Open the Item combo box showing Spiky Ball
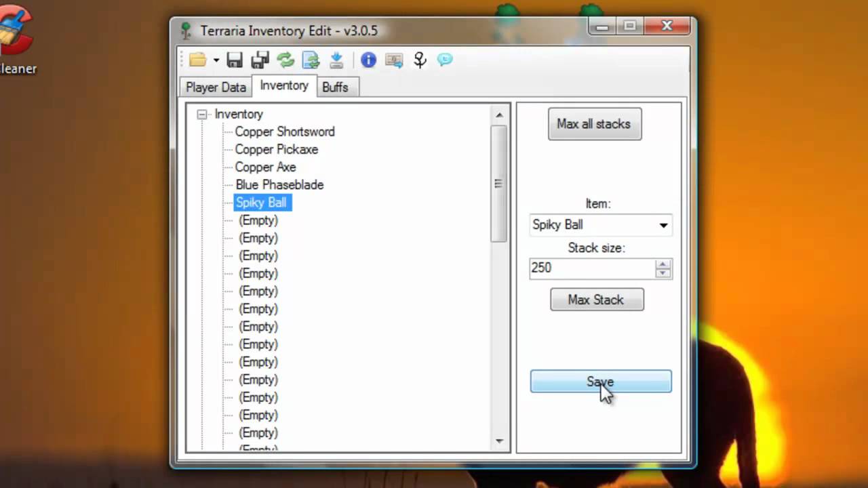868x488 pixels. point(601,225)
